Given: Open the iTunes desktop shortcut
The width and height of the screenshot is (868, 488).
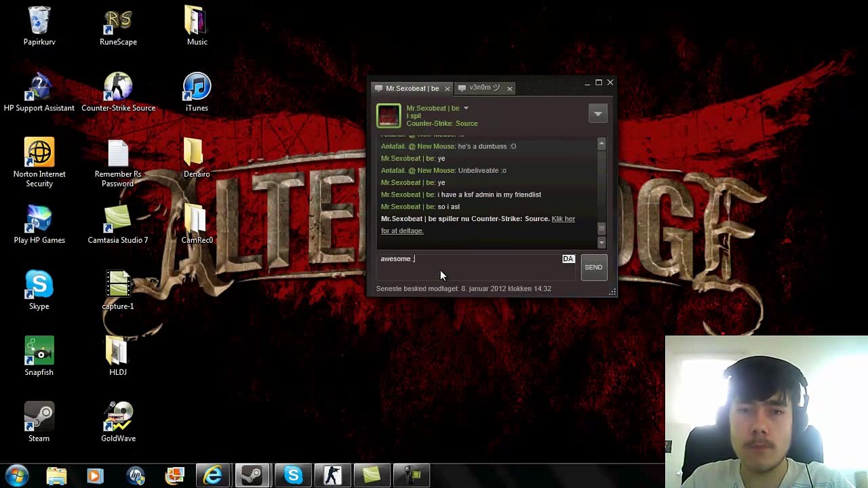Looking at the screenshot, I should point(197,92).
